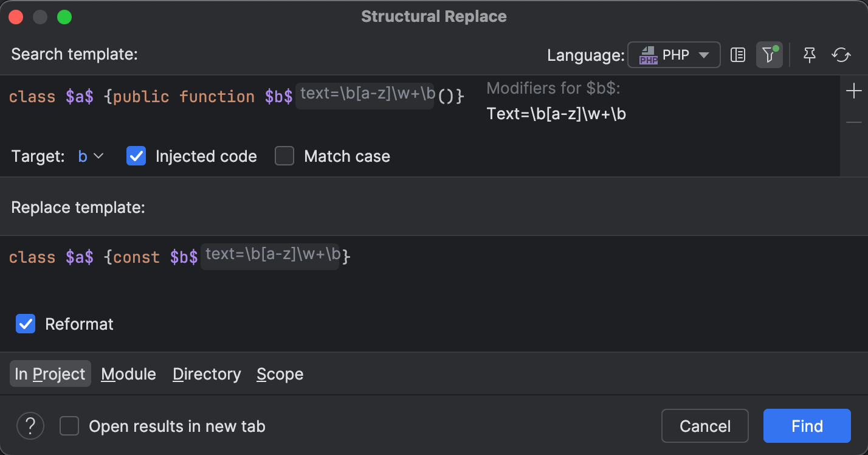Reset the search template with the refresh icon
Image resolution: width=868 pixels, height=455 pixels.
pos(841,55)
